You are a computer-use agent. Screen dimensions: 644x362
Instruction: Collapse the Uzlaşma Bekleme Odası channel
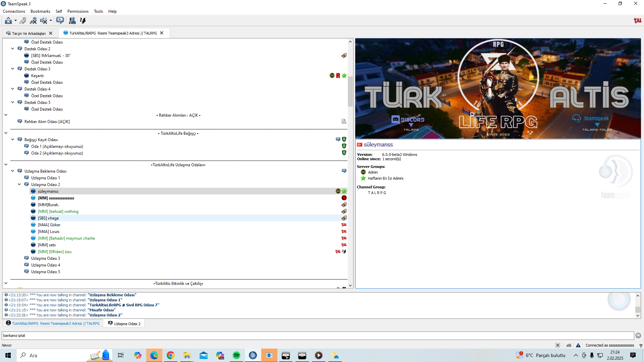coord(12,171)
